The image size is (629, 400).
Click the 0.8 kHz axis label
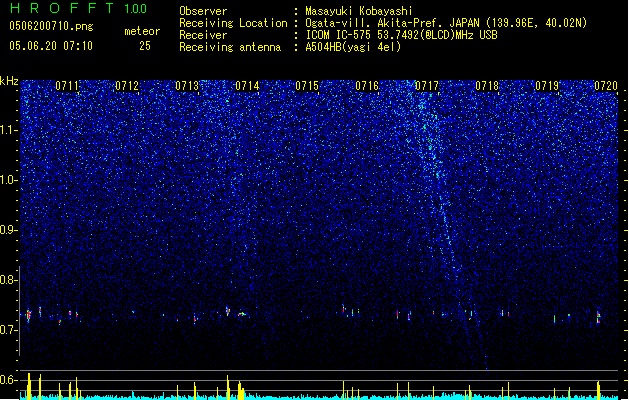point(9,280)
